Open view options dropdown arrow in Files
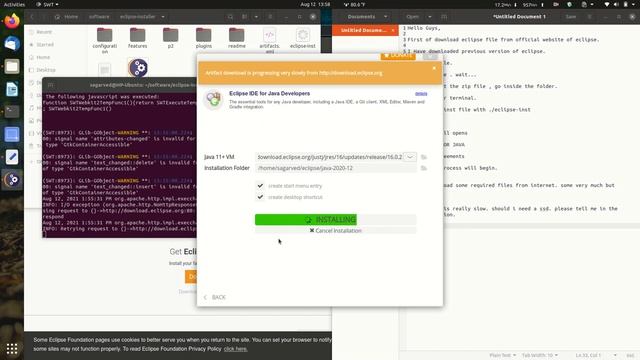The height and width of the screenshot is (360, 640). point(256,17)
